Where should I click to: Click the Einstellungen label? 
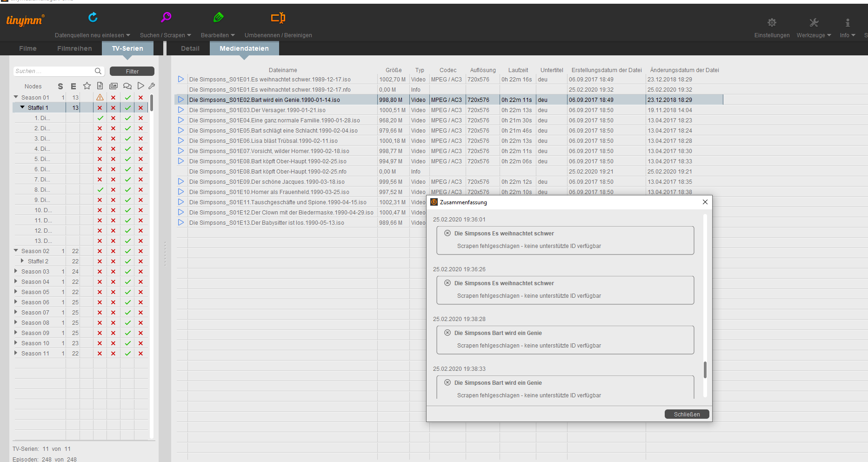[772, 35]
